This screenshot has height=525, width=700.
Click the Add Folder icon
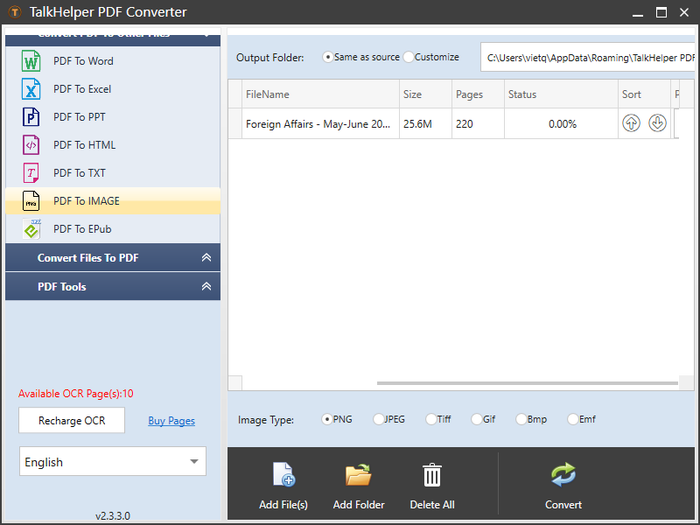click(x=358, y=475)
